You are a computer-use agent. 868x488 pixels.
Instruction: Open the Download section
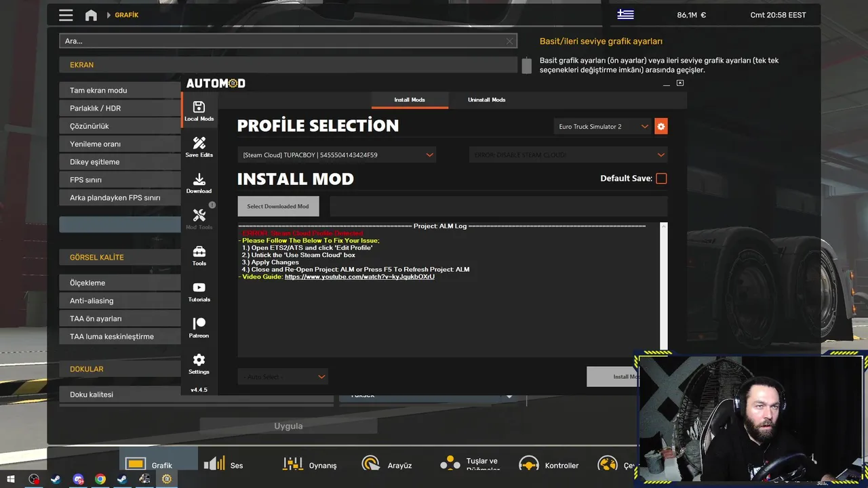point(199,183)
